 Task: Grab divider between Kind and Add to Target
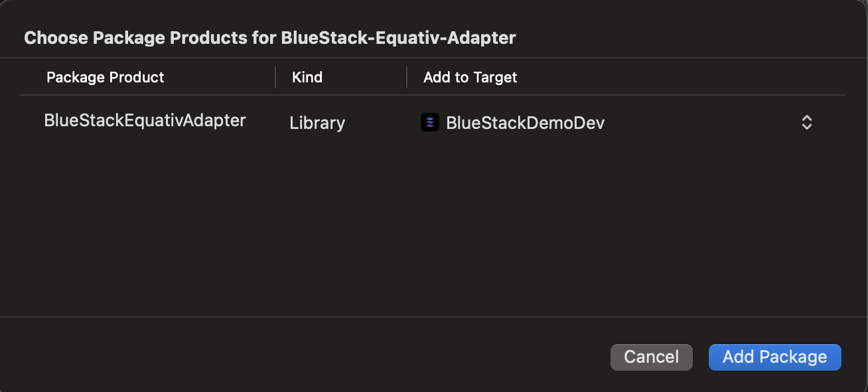(407, 77)
